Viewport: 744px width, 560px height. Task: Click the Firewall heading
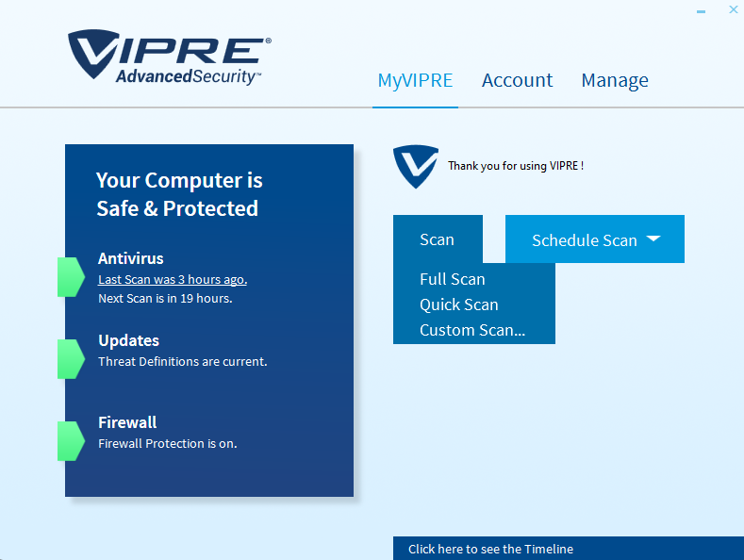pos(127,422)
